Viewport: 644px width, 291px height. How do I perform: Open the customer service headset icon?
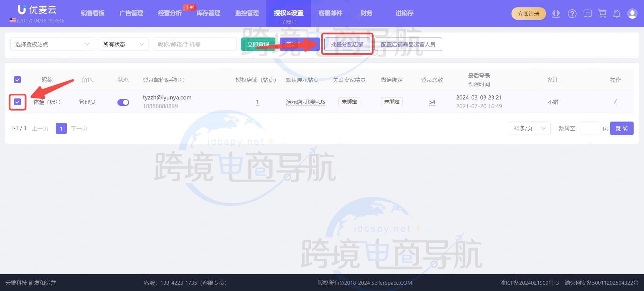point(556,14)
